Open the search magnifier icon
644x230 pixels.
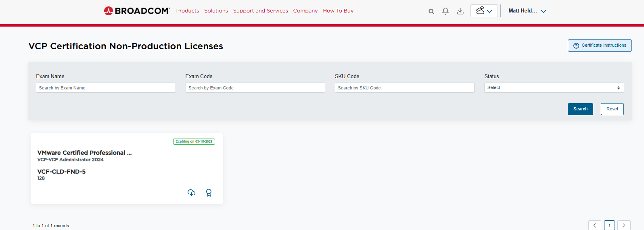431,11
